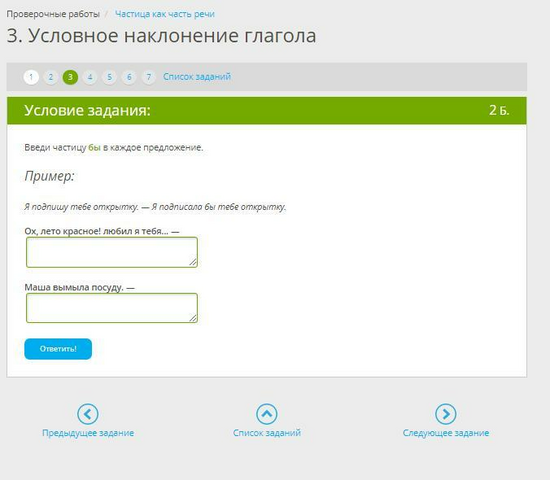Go to task number 2
The height and width of the screenshot is (480, 550).
click(x=51, y=77)
